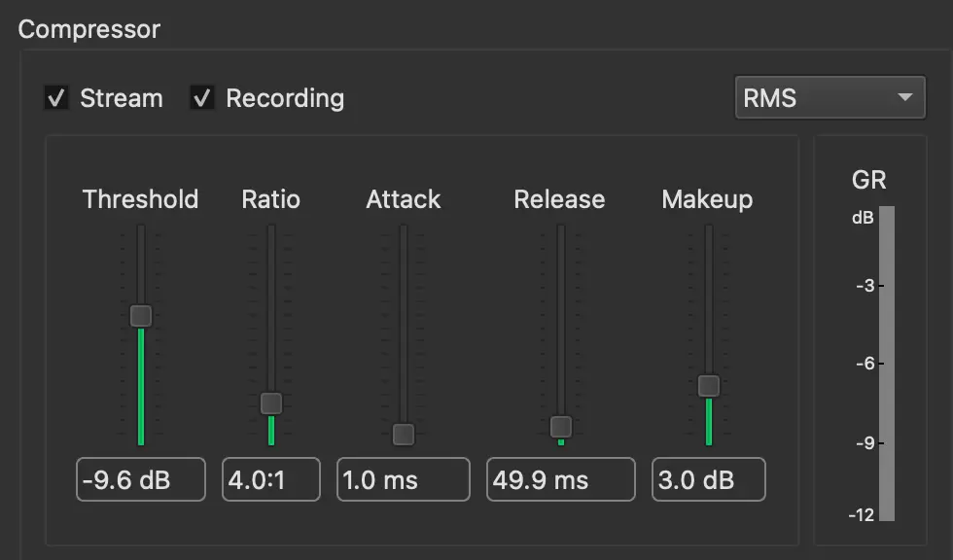
Task: Uncheck the Recording checkbox
Action: coord(202,98)
